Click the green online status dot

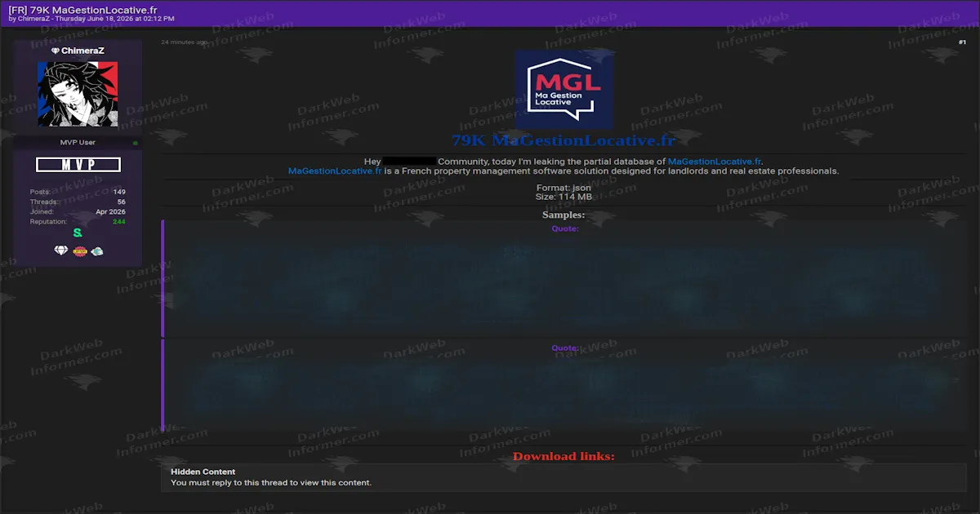click(x=136, y=143)
